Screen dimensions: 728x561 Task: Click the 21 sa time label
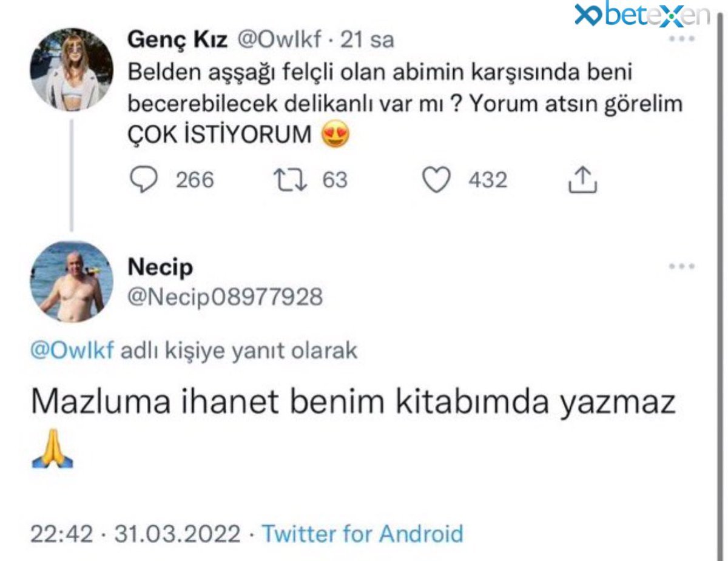pyautogui.click(x=368, y=40)
